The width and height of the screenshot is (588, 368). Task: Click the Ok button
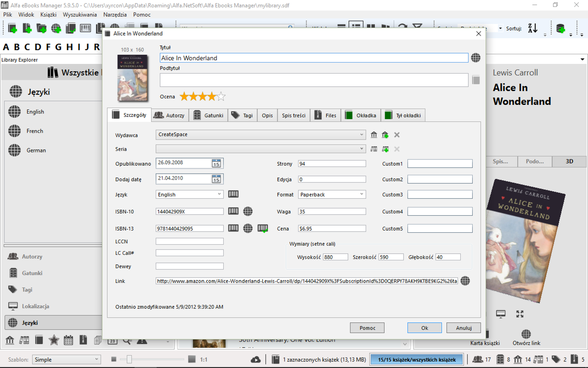(424, 328)
